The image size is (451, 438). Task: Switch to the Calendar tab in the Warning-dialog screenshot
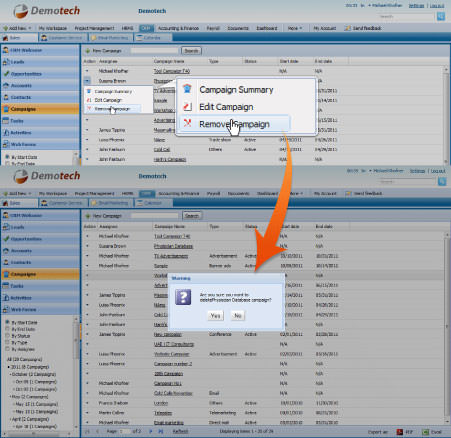click(153, 203)
